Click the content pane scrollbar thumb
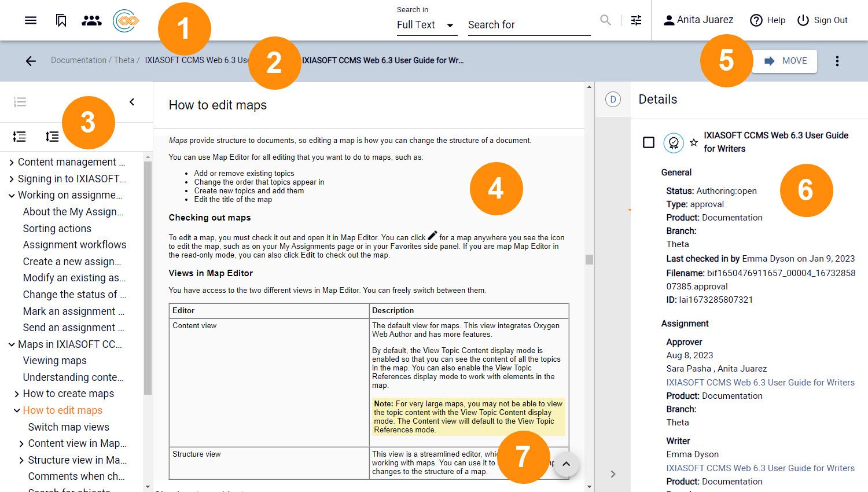868x492 pixels. [590, 259]
